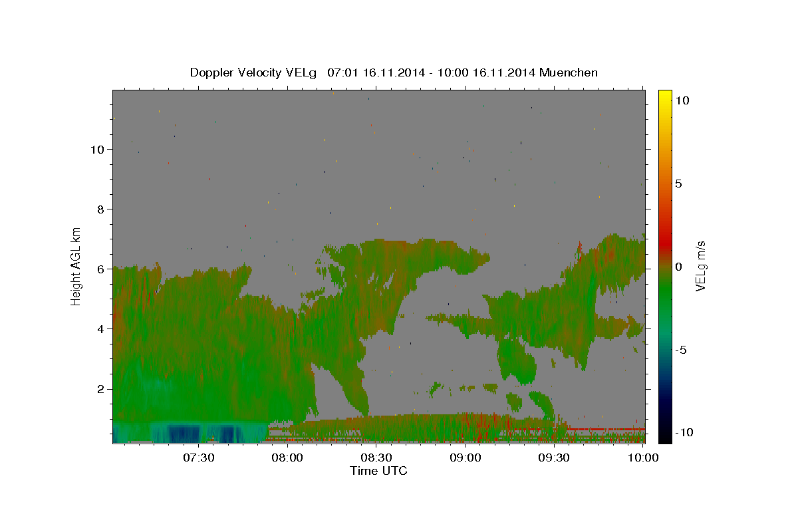The height and width of the screenshot is (532, 798).
Task: Click the colorbar label 'VELg m/s'
Action: tap(701, 266)
